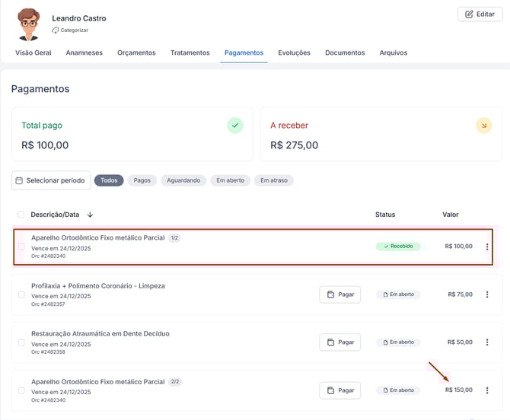Screen dimensions: 510x420
Task: Switch to the Orçamentos tab
Action: click(x=136, y=52)
